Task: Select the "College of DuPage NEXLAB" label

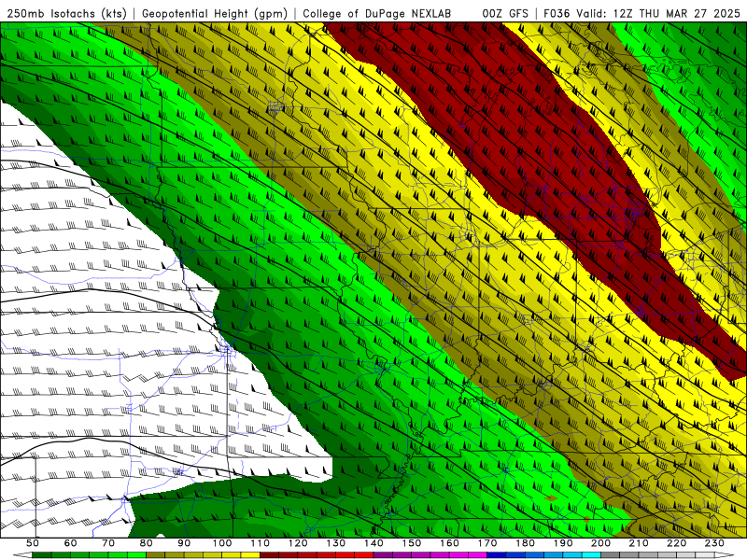Action: point(376,13)
